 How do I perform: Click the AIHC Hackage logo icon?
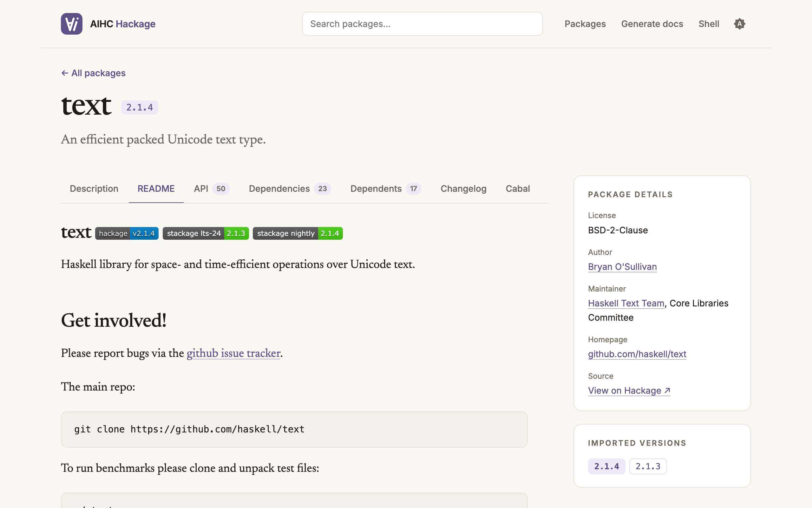[x=71, y=24]
